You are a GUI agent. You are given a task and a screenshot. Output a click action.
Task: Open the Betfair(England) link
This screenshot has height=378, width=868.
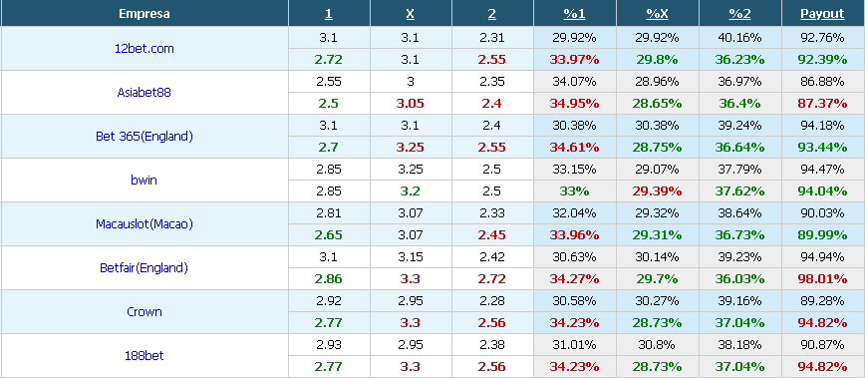tap(144, 267)
